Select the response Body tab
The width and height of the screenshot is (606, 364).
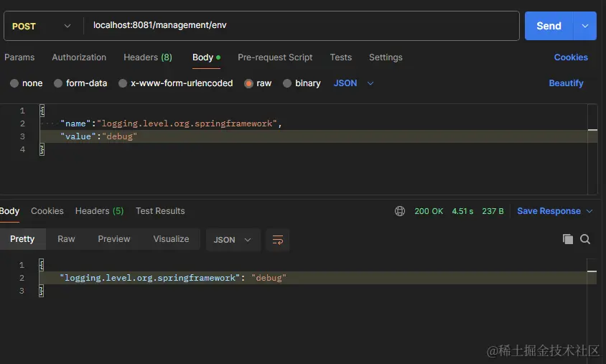[x=9, y=211]
